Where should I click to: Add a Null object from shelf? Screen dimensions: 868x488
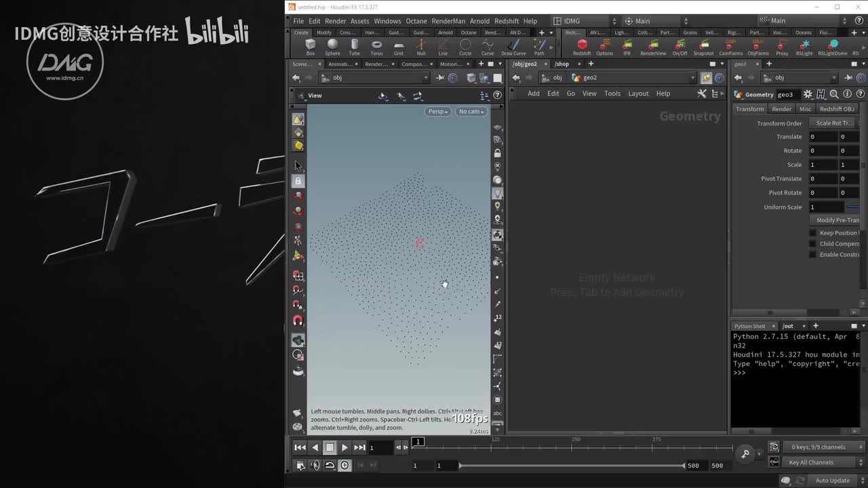click(420, 47)
